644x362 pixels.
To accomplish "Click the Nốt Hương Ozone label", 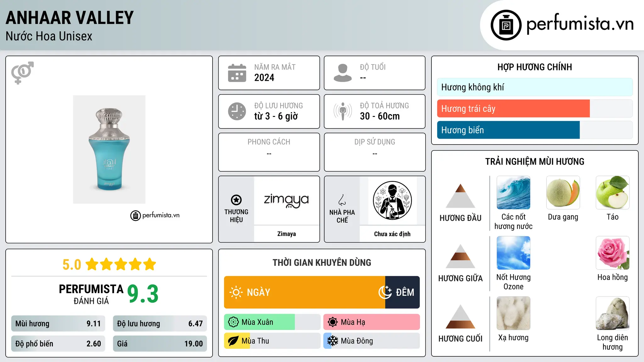I will tap(514, 282).
